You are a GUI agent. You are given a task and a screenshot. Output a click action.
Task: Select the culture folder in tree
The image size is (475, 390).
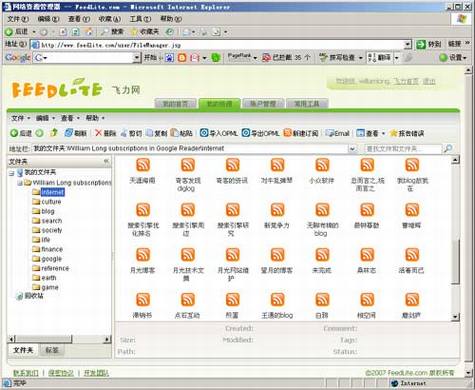pos(51,202)
